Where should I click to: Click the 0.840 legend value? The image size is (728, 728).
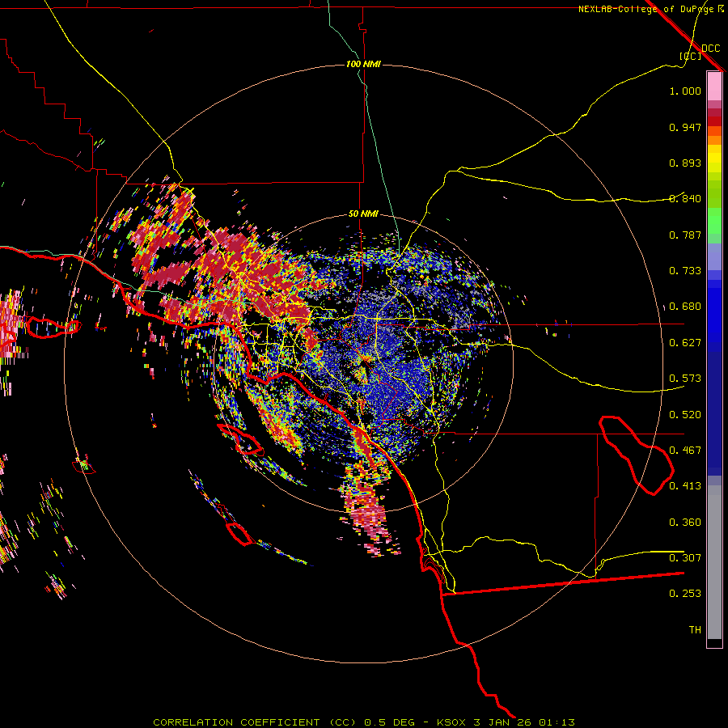[x=685, y=199]
